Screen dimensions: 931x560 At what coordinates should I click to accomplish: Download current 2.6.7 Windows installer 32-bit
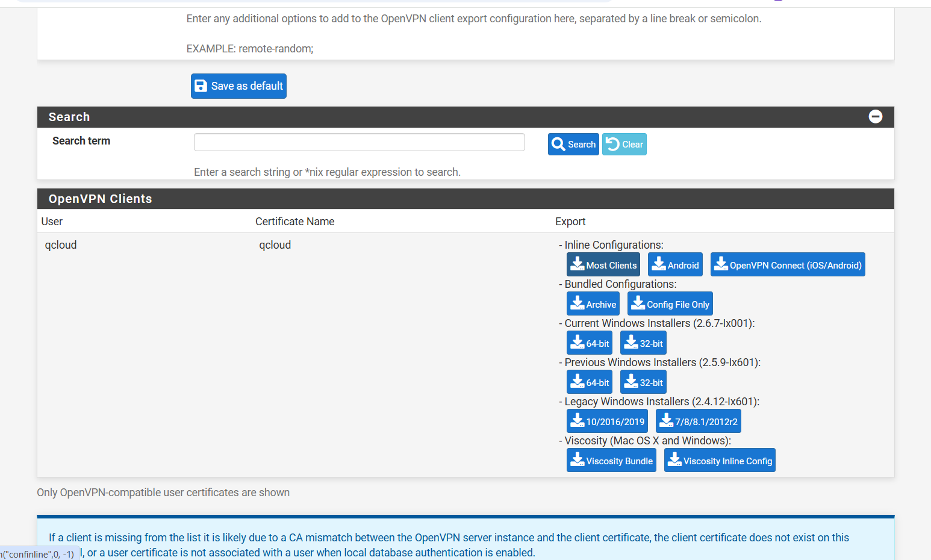pyautogui.click(x=643, y=343)
